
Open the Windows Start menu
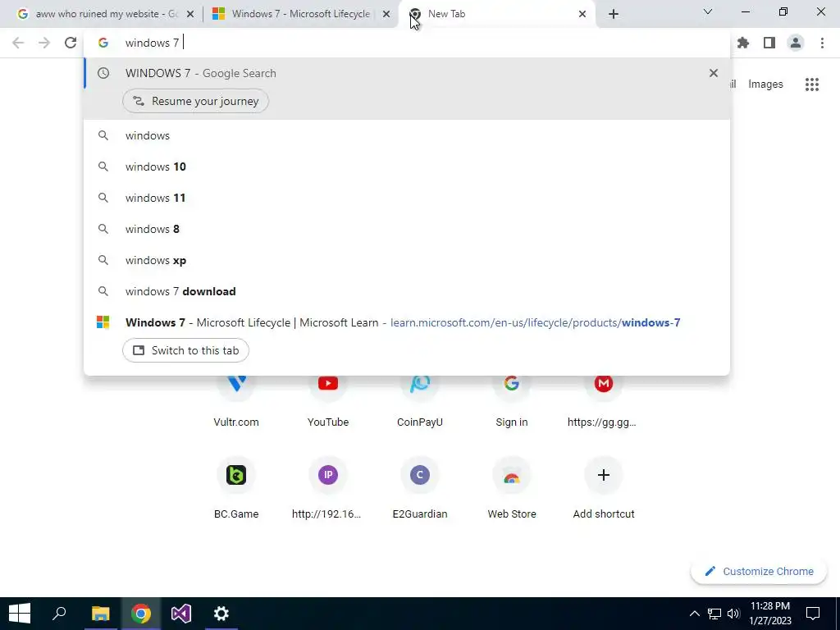pos(20,614)
